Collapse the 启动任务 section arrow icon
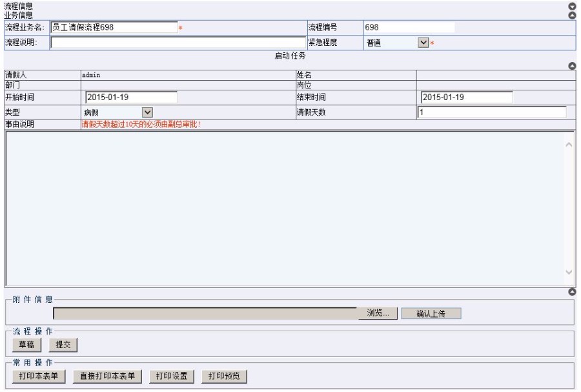581x392 pixels. 572,66
